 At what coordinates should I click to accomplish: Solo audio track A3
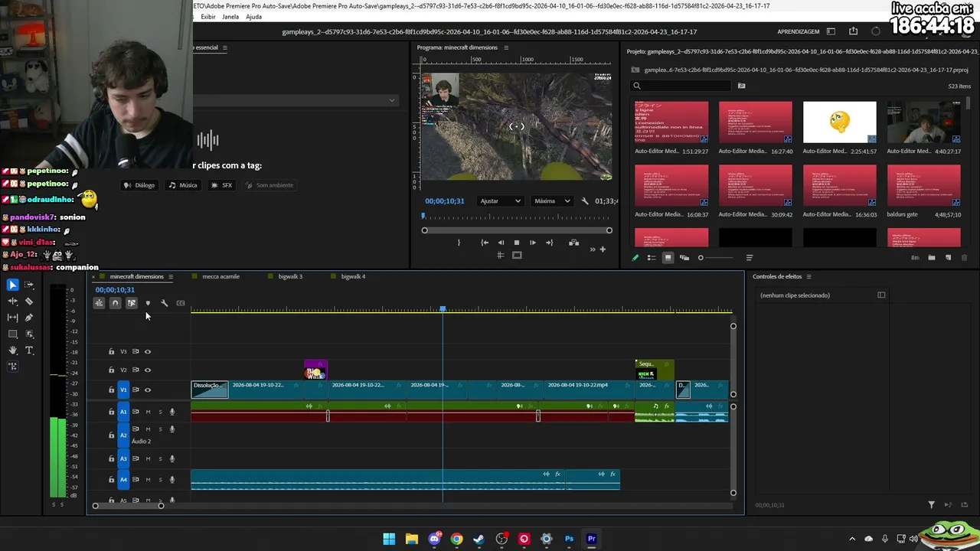[x=160, y=459]
